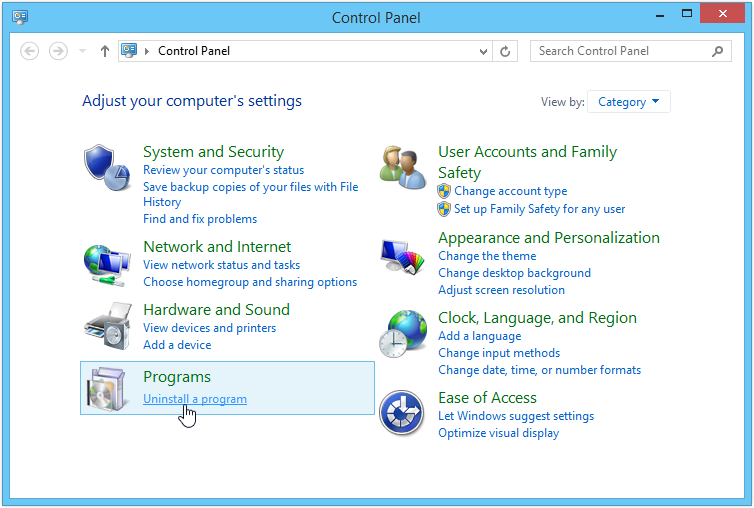
Task: Open the Clock, Language, and Region icon
Action: pyautogui.click(x=402, y=334)
